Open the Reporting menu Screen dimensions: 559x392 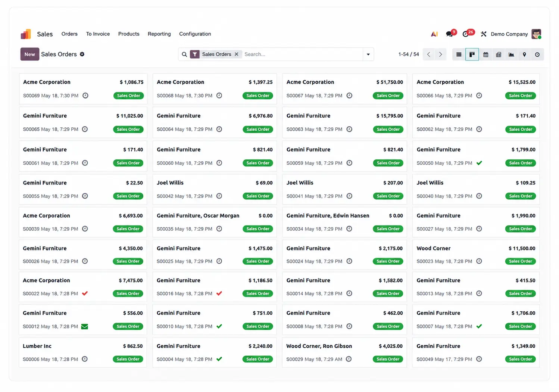pyautogui.click(x=159, y=34)
